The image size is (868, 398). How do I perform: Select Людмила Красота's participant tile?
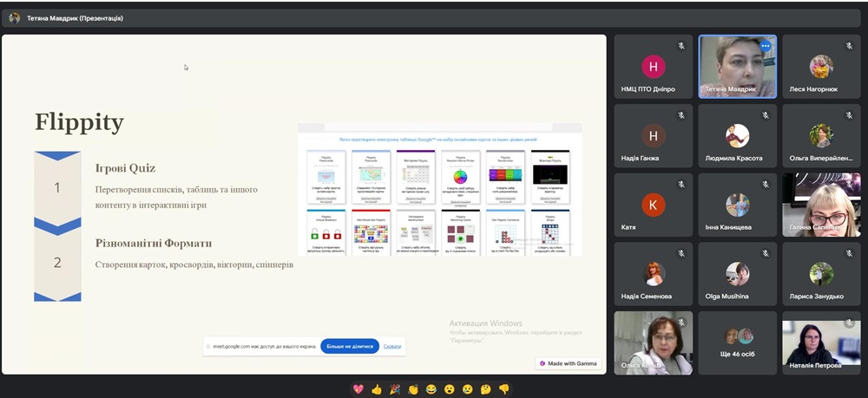(x=737, y=136)
